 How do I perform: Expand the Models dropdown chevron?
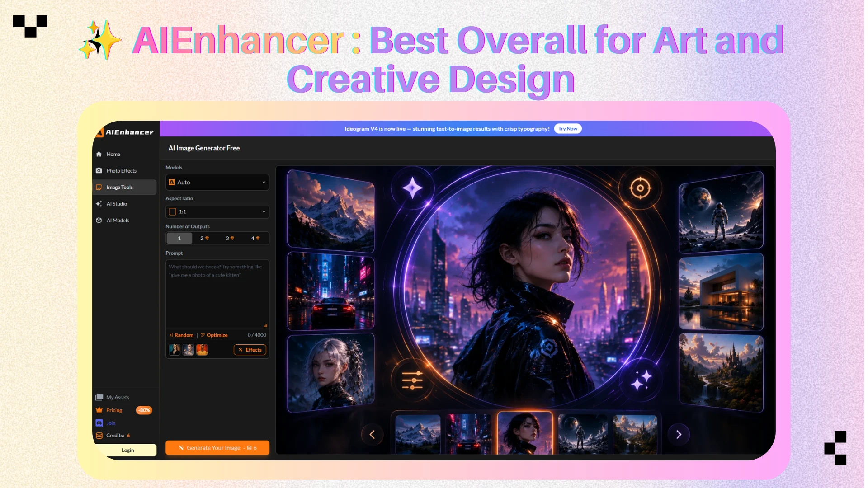coord(264,183)
